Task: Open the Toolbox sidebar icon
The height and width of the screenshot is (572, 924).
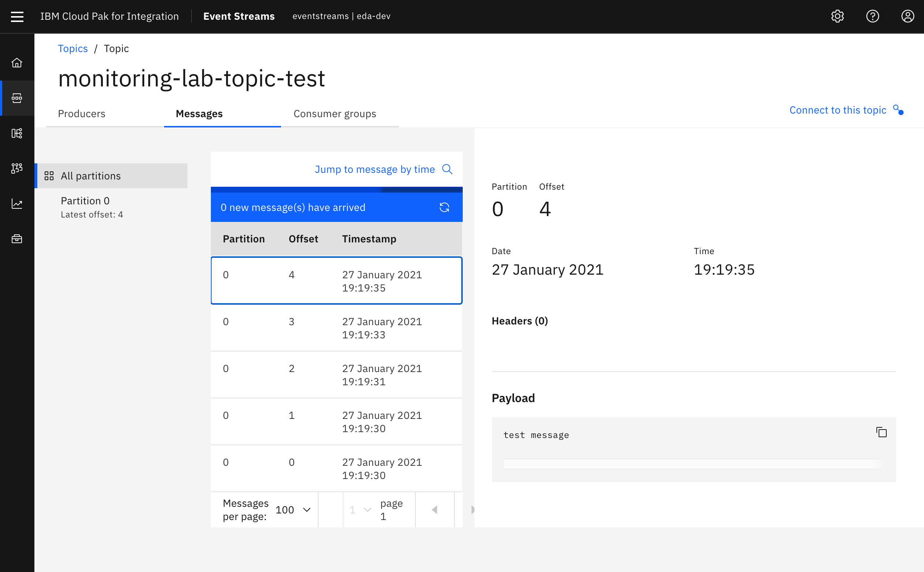Action: [x=17, y=239]
